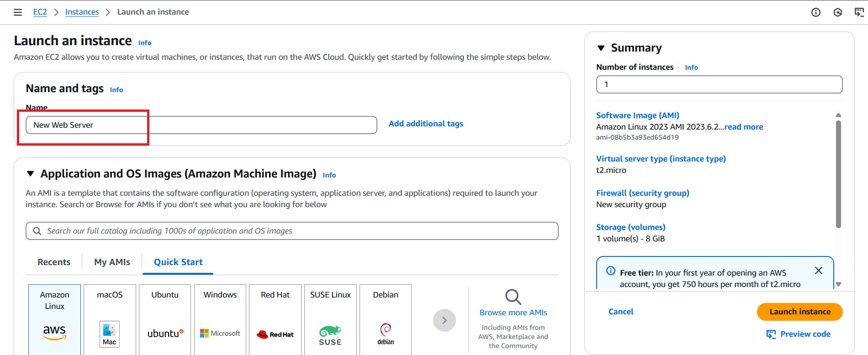
Task: Open Info link beside Number of instances
Action: click(x=692, y=68)
